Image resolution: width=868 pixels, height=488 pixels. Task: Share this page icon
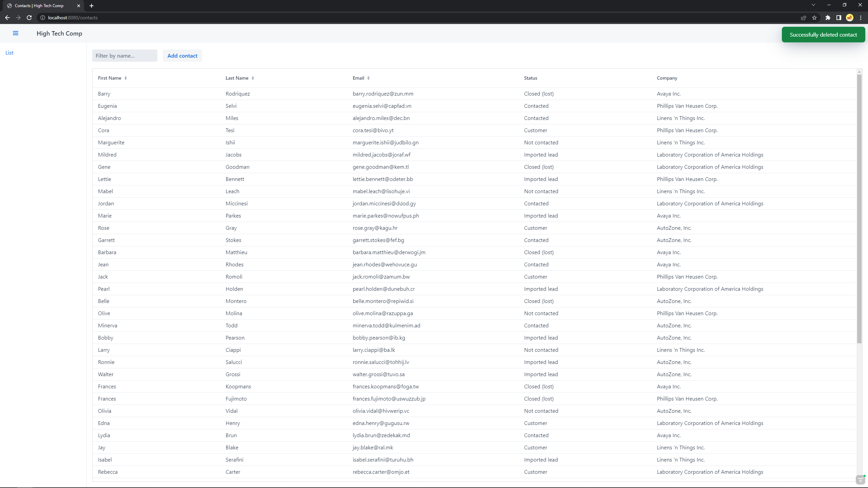[x=804, y=18]
